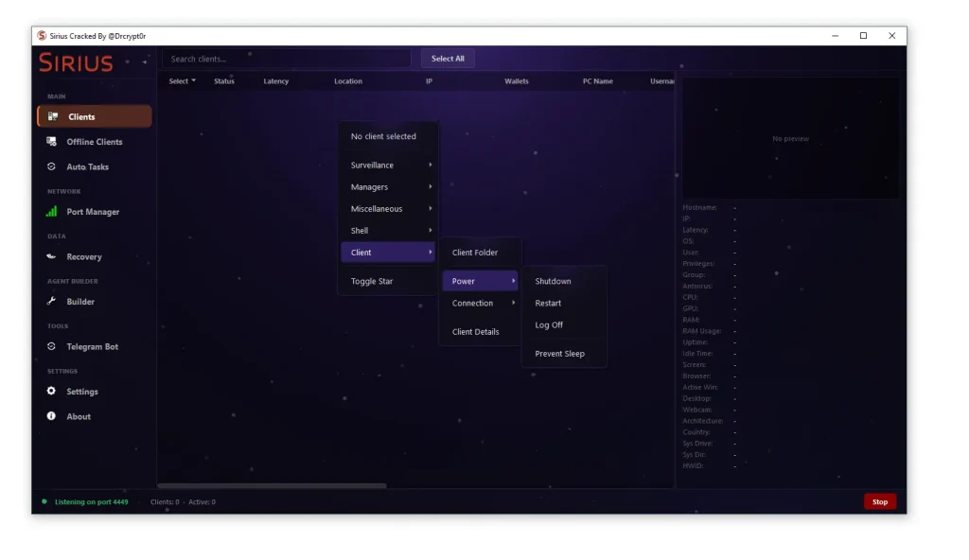
Task: Select Client Folder in the submenu
Action: click(474, 253)
